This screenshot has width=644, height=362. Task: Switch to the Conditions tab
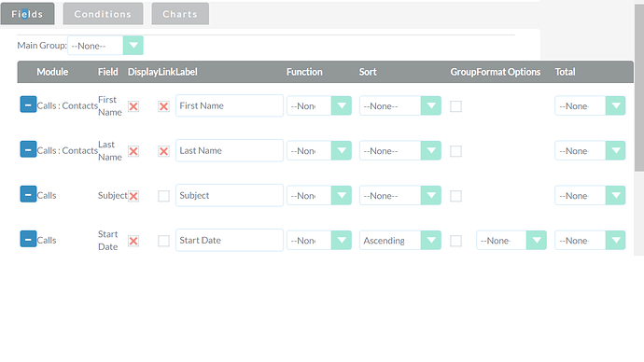click(x=103, y=14)
